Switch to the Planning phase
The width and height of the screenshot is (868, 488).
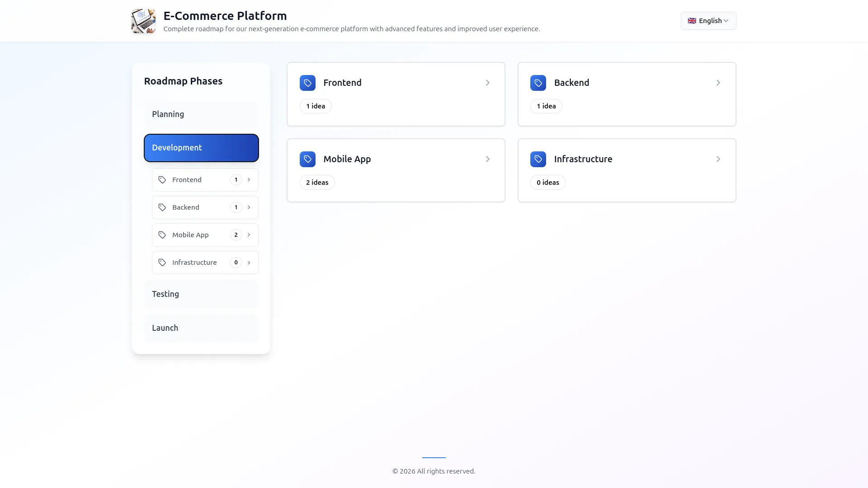(x=201, y=114)
